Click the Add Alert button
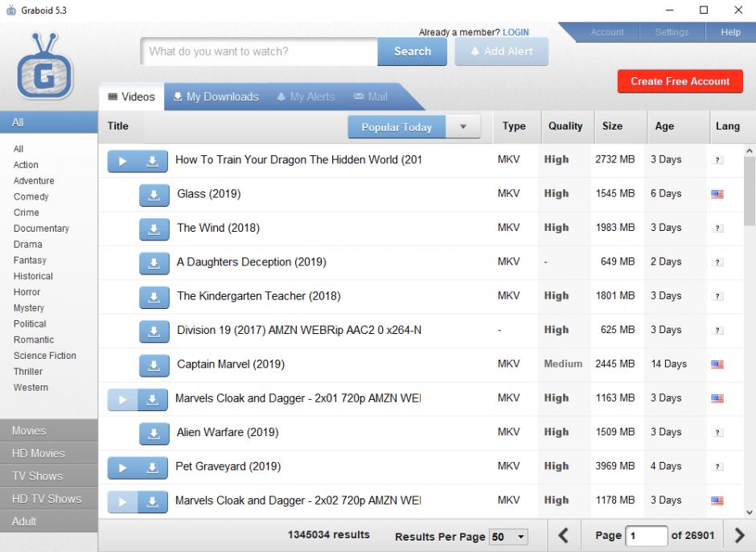756x552 pixels. tap(501, 51)
